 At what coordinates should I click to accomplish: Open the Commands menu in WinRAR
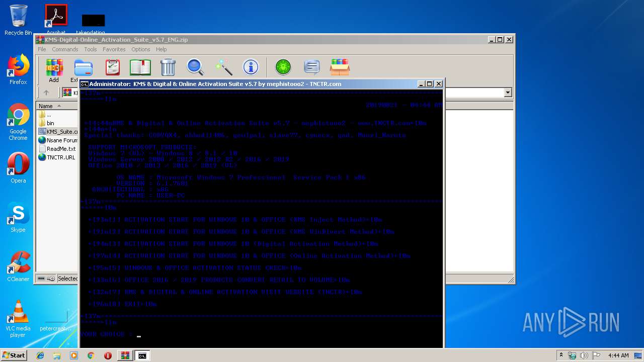(x=65, y=49)
